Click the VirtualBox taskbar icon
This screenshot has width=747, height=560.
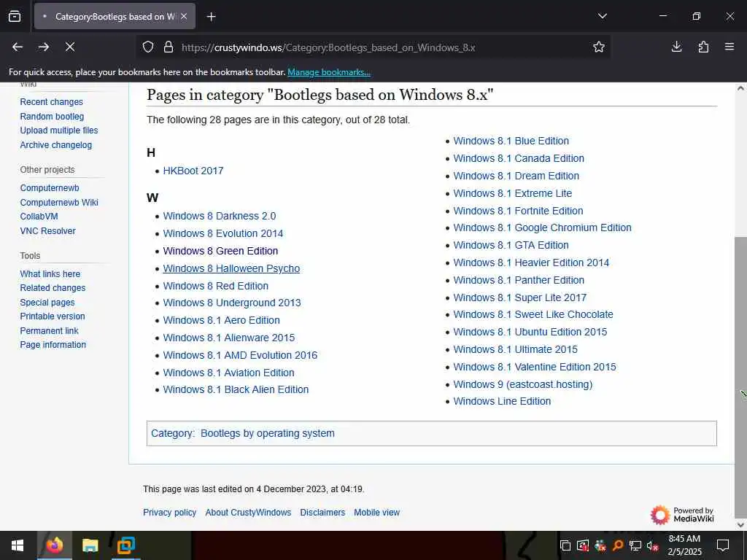125,545
